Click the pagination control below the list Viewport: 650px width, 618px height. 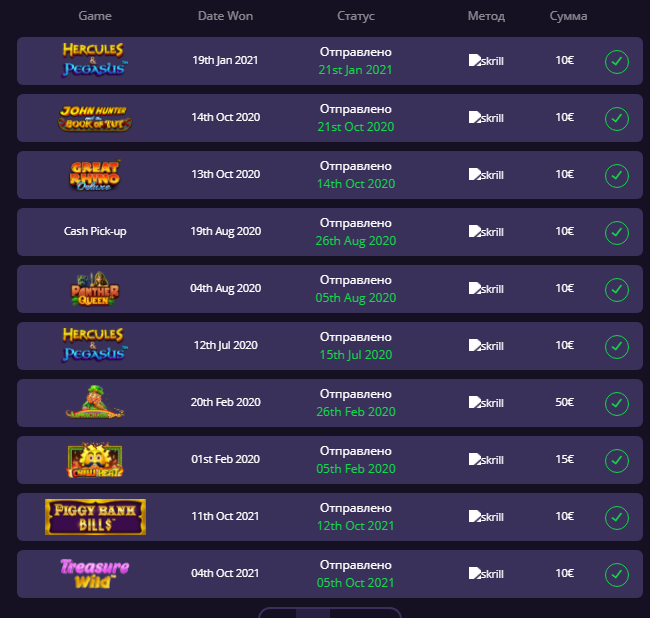click(330, 612)
